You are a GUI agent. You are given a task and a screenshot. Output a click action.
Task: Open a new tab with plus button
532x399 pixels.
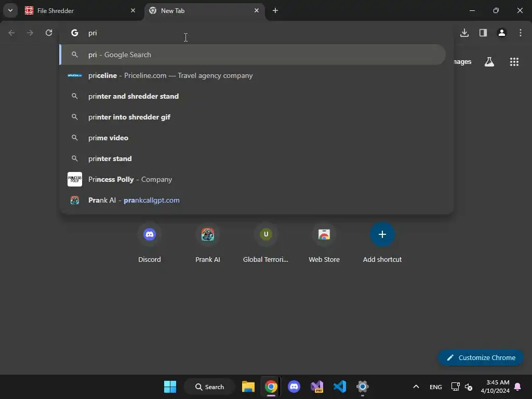[275, 10]
